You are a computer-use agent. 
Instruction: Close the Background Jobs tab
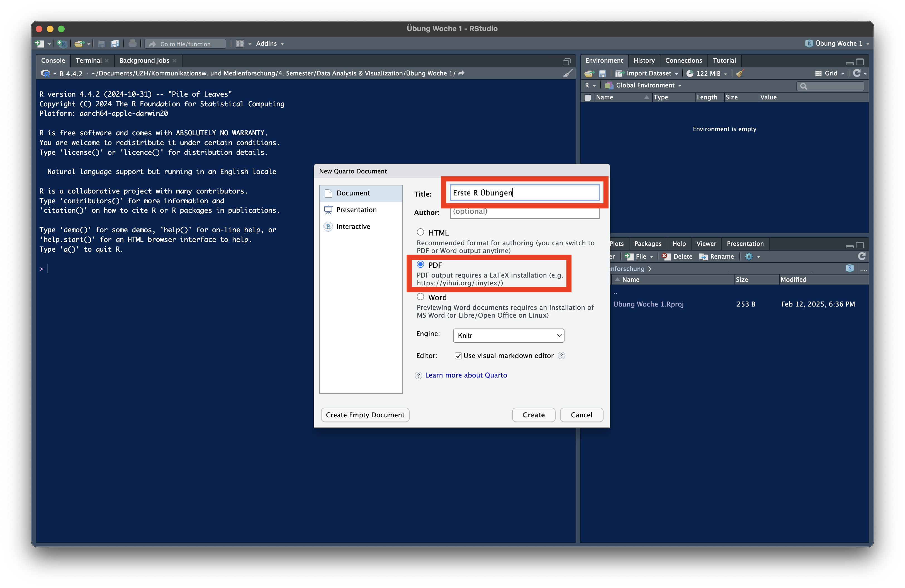(x=174, y=61)
